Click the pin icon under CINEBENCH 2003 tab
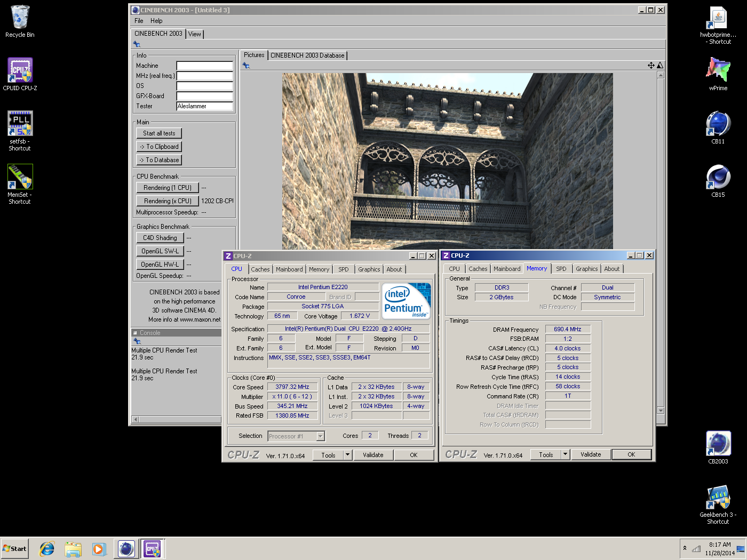The image size is (747, 560). click(137, 44)
